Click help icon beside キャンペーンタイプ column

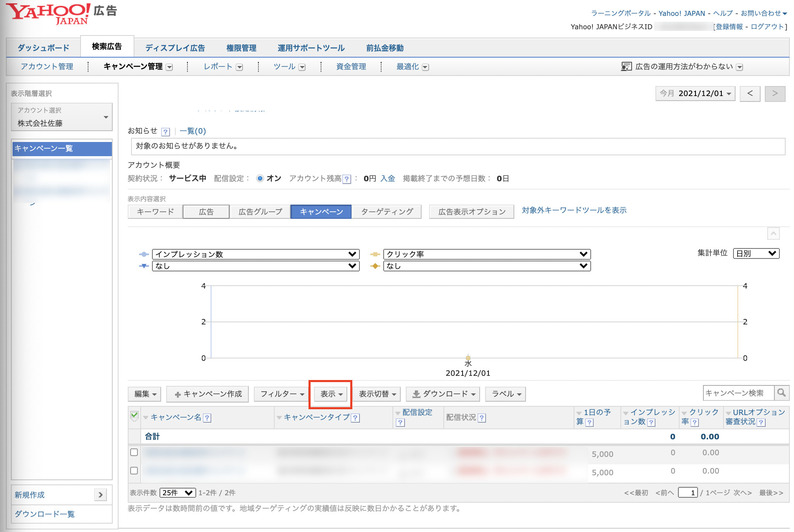[355, 418]
